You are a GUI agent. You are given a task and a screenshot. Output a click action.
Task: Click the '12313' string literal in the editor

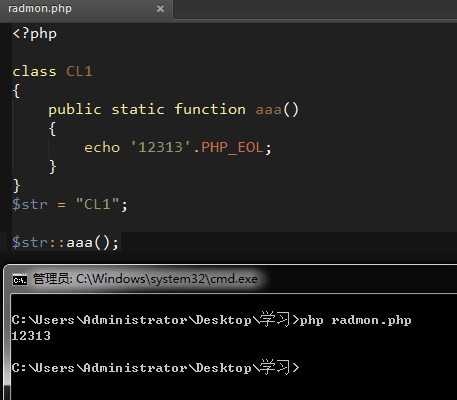click(x=160, y=147)
